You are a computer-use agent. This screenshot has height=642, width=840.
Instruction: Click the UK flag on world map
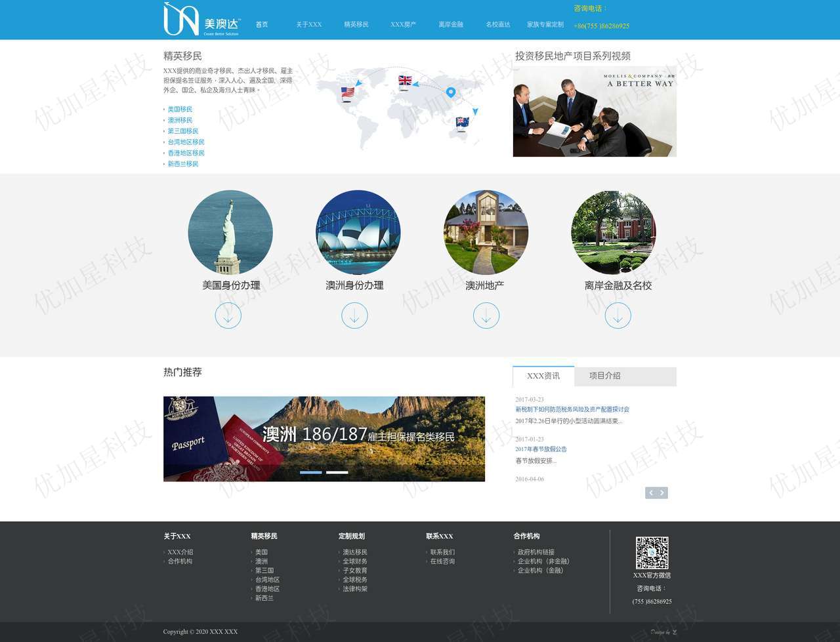click(x=405, y=81)
